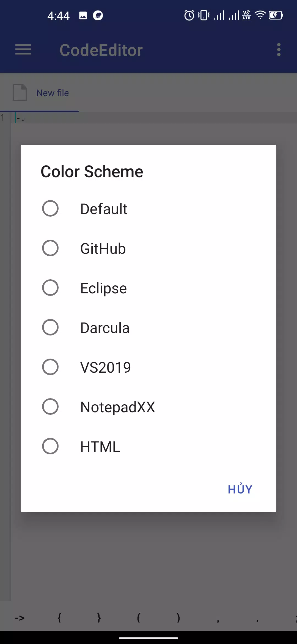Image resolution: width=297 pixels, height=644 pixels.
Task: Pick the HTML color scheme
Action: tap(148, 446)
